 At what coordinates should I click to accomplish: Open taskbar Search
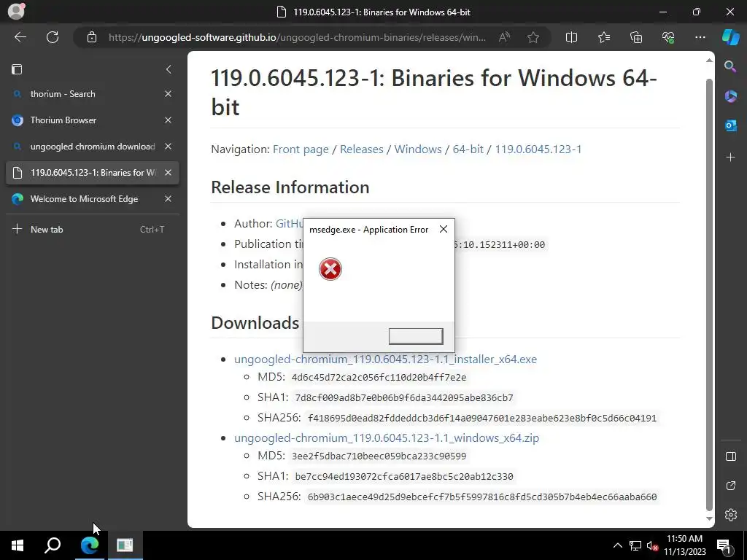coord(53,545)
